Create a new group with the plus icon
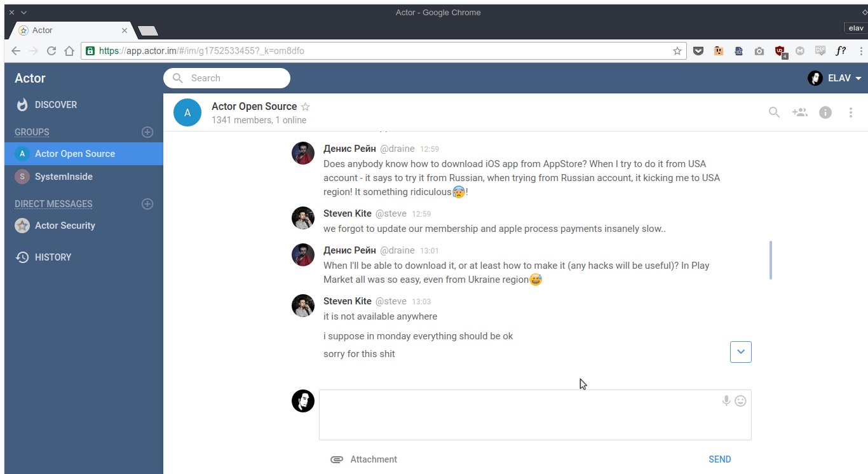 pyautogui.click(x=147, y=132)
